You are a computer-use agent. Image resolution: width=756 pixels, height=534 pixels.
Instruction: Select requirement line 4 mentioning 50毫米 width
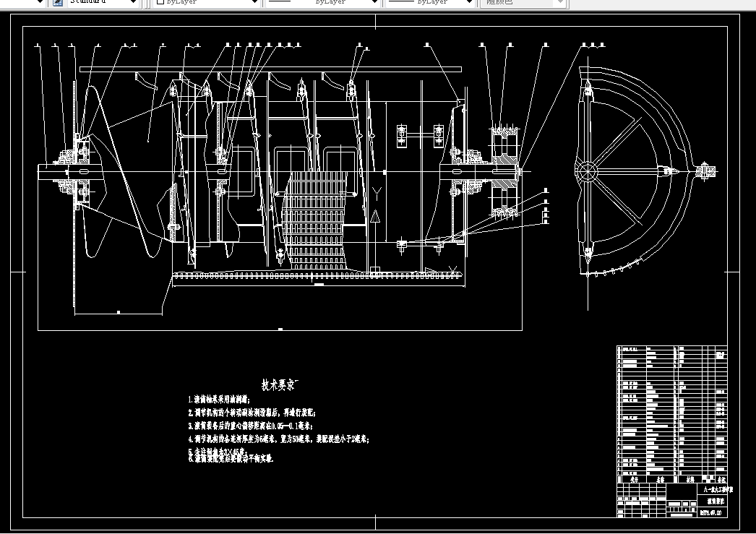point(278,439)
